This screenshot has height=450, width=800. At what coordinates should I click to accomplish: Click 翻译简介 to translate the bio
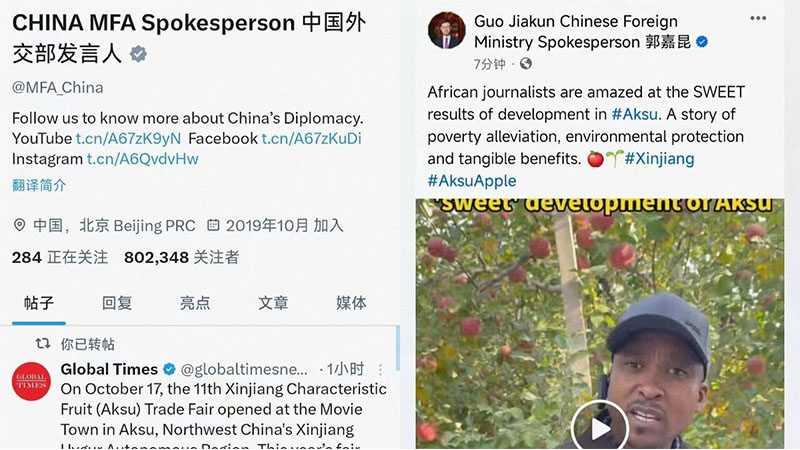pyautogui.click(x=39, y=185)
